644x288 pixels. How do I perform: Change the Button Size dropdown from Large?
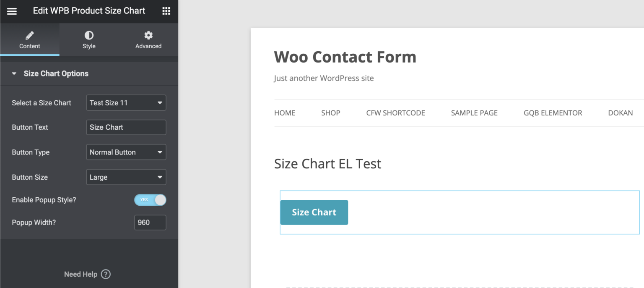[x=126, y=177]
